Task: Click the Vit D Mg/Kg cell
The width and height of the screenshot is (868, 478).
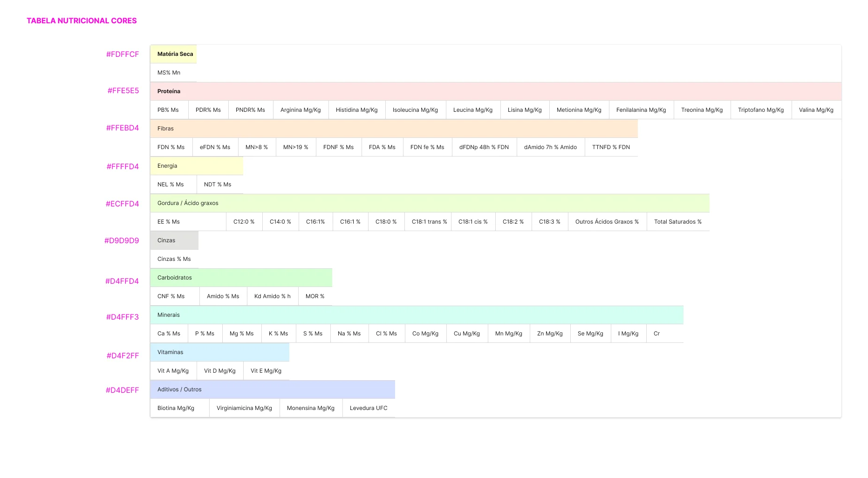Action: tap(220, 371)
